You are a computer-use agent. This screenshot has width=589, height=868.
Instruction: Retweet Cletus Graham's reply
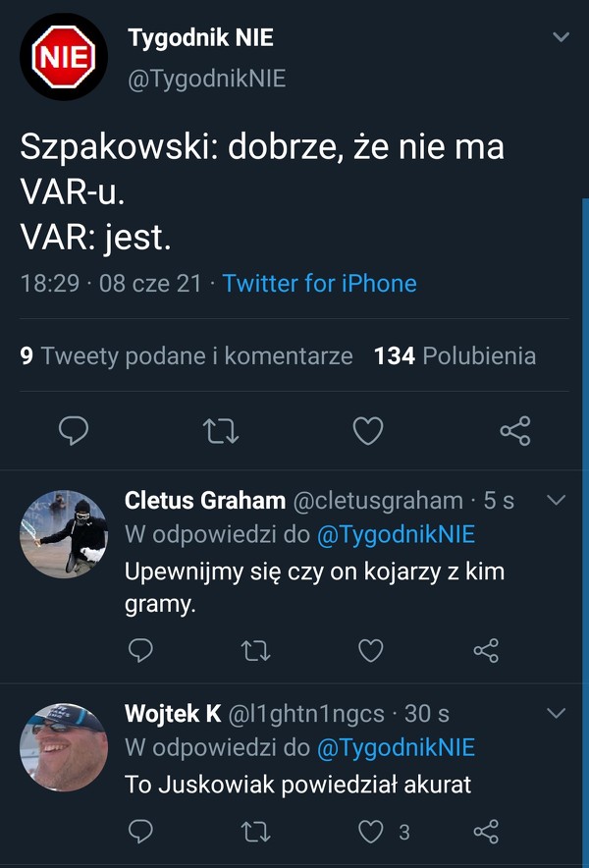(x=255, y=650)
